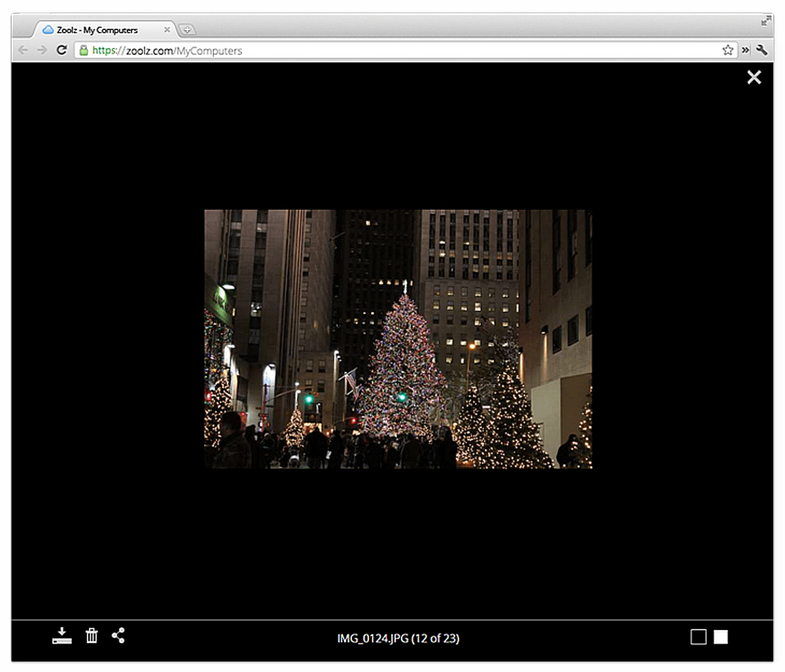Delete photo with trash icon

click(x=92, y=635)
